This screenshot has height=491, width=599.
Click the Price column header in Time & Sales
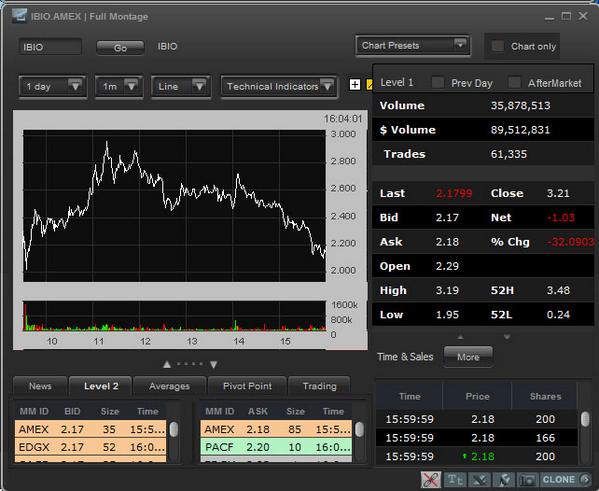(x=477, y=396)
